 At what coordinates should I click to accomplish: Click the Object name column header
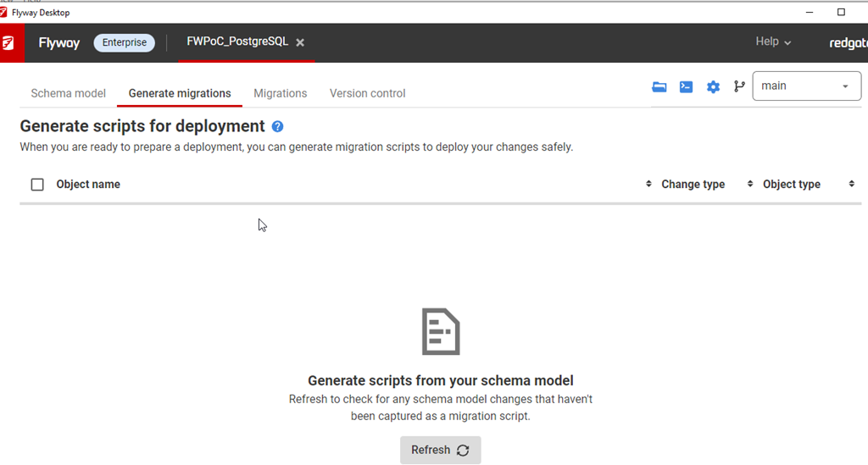pyautogui.click(x=88, y=185)
